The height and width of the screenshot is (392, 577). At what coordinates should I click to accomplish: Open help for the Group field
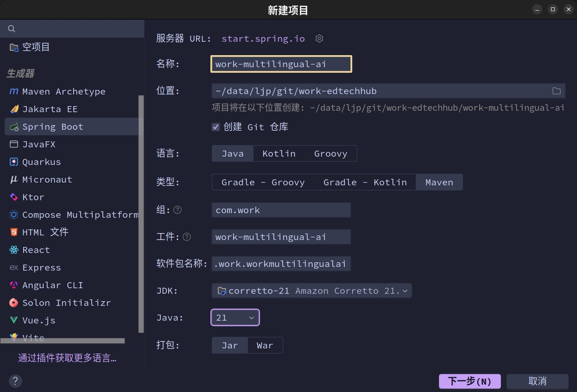(178, 210)
